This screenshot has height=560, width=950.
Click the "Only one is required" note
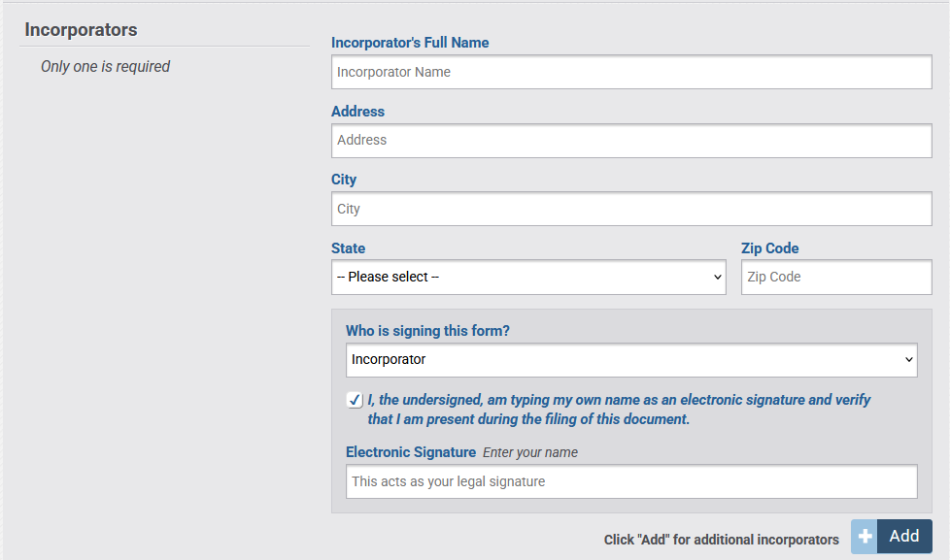pos(105,66)
